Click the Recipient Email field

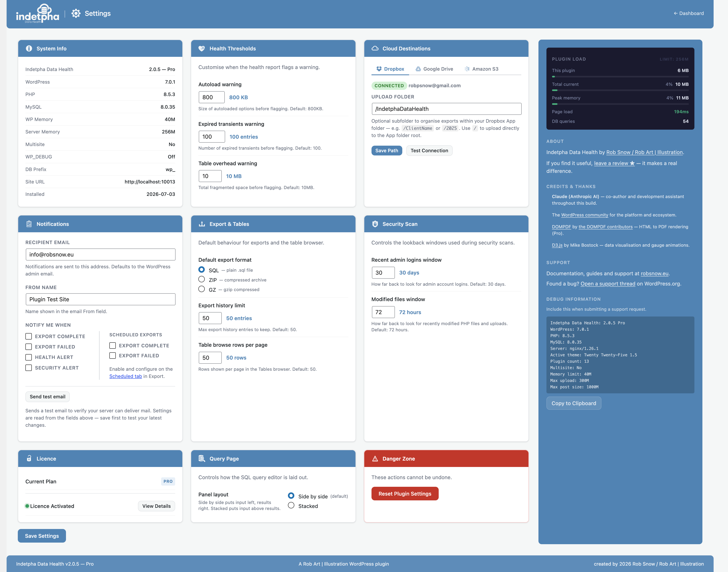(x=100, y=254)
